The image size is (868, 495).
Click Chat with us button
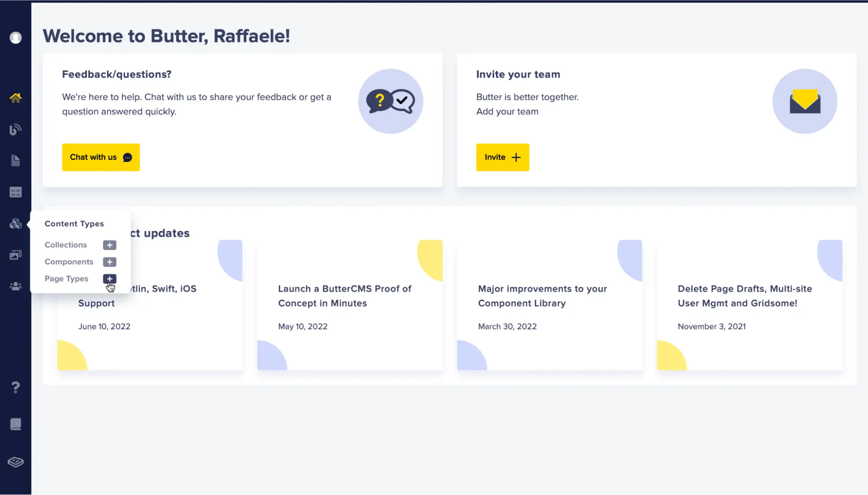tap(101, 157)
